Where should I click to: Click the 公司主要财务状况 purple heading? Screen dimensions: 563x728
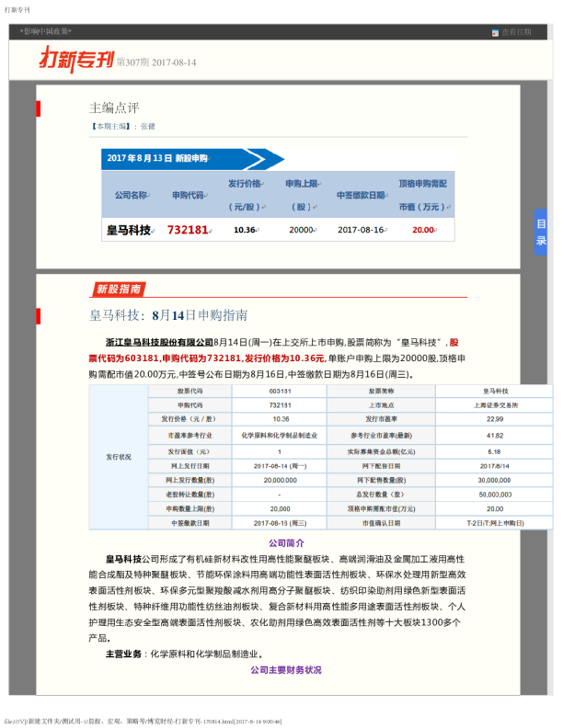[286, 670]
